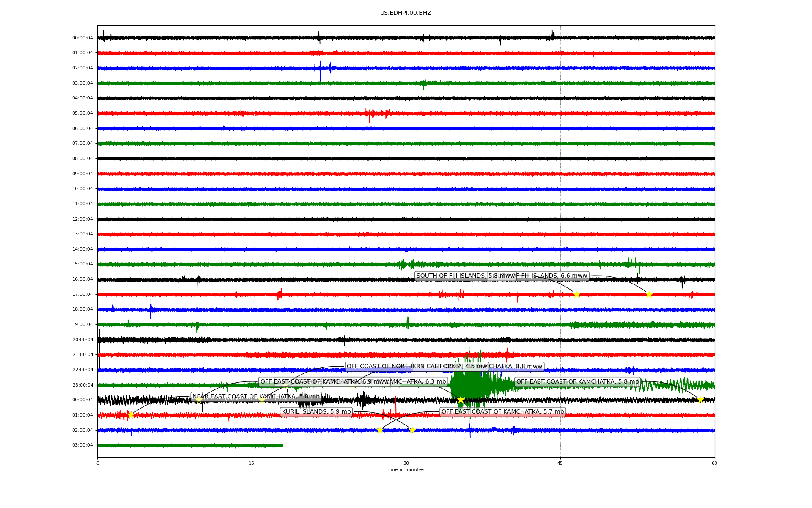Click the x-axis tick label 45

[x=560, y=464]
